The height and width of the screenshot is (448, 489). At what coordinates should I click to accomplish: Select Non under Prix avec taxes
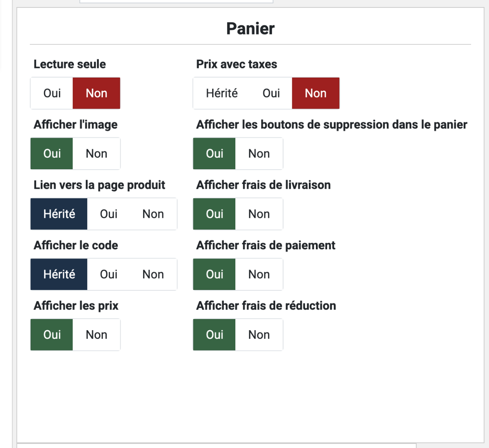315,93
